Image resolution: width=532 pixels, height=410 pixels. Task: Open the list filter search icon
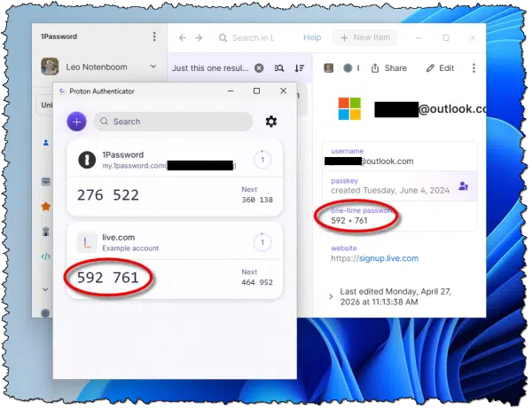pyautogui.click(x=279, y=68)
